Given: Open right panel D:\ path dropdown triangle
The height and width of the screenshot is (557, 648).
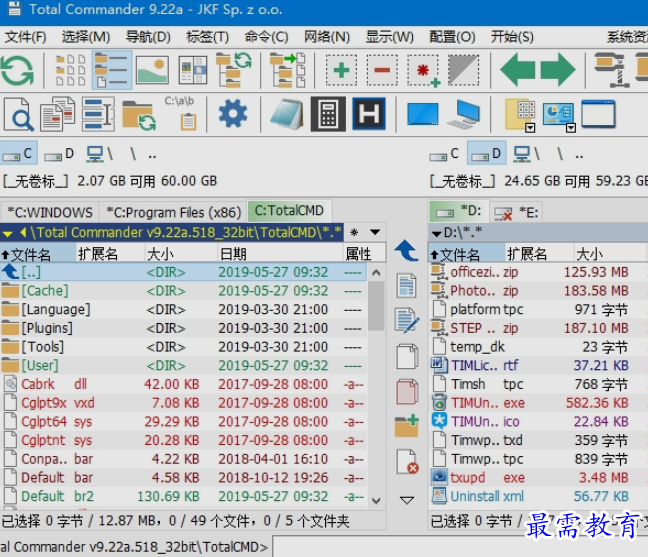Looking at the screenshot, I should click(x=436, y=234).
